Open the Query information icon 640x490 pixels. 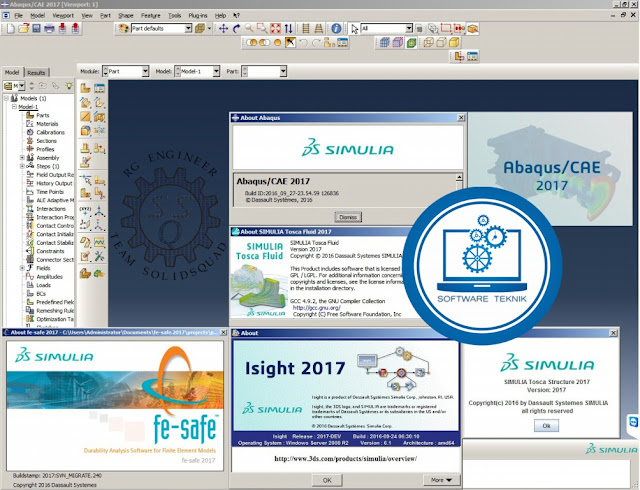pos(336,29)
